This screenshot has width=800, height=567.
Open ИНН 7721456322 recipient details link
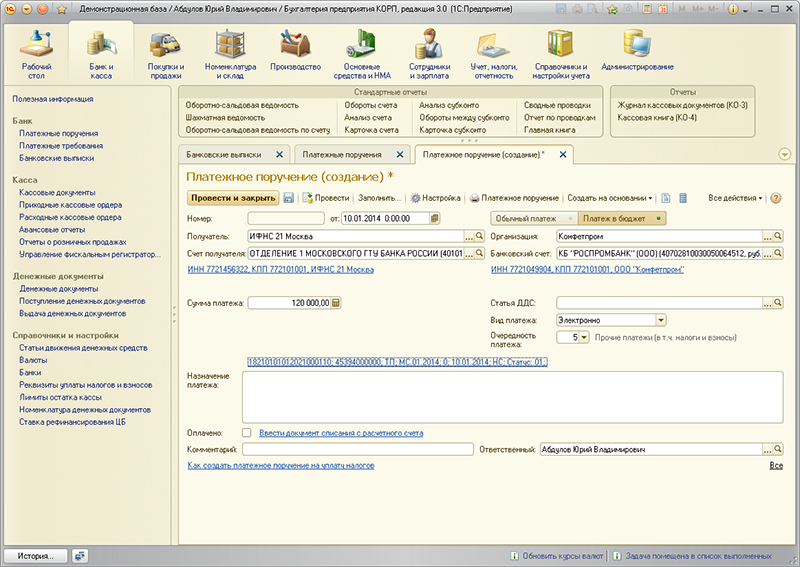281,269
